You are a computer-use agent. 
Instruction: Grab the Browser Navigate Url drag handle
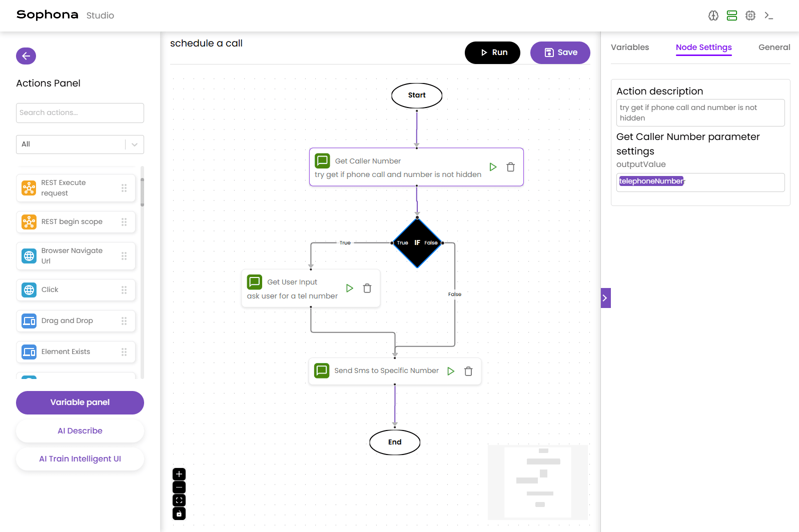[124, 256]
